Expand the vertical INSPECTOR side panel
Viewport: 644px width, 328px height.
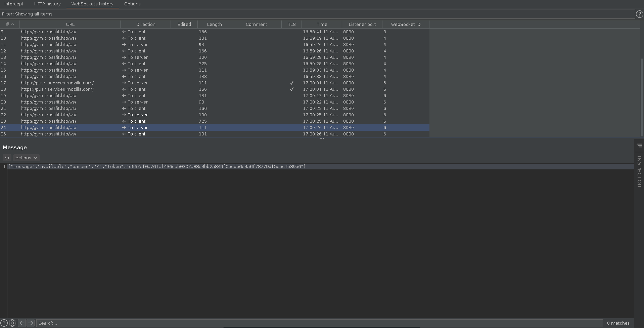[x=639, y=171]
